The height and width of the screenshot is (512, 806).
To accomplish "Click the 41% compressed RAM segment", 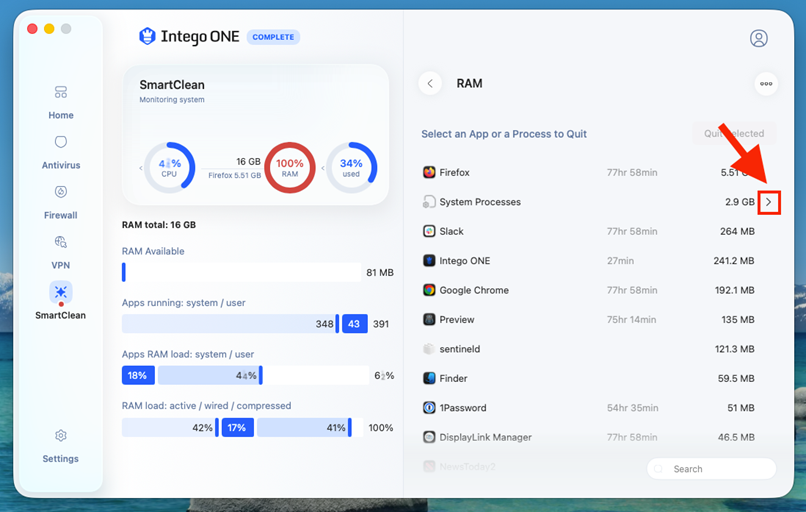I will point(304,427).
